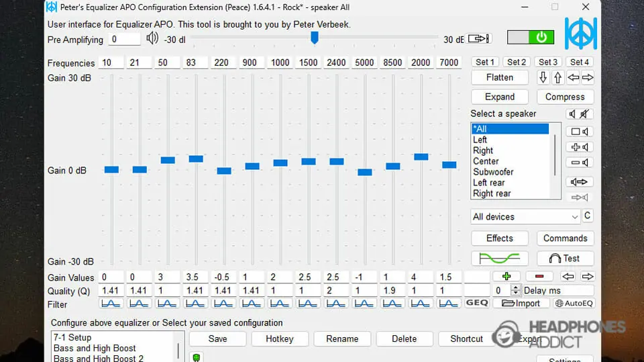Click the pre-amp speaker volume icon

[x=152, y=38]
